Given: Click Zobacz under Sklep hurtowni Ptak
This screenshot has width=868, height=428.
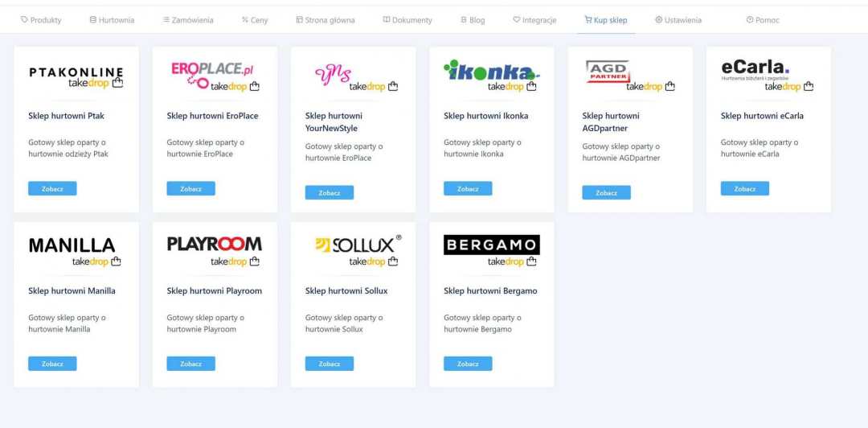Looking at the screenshot, I should [x=52, y=188].
